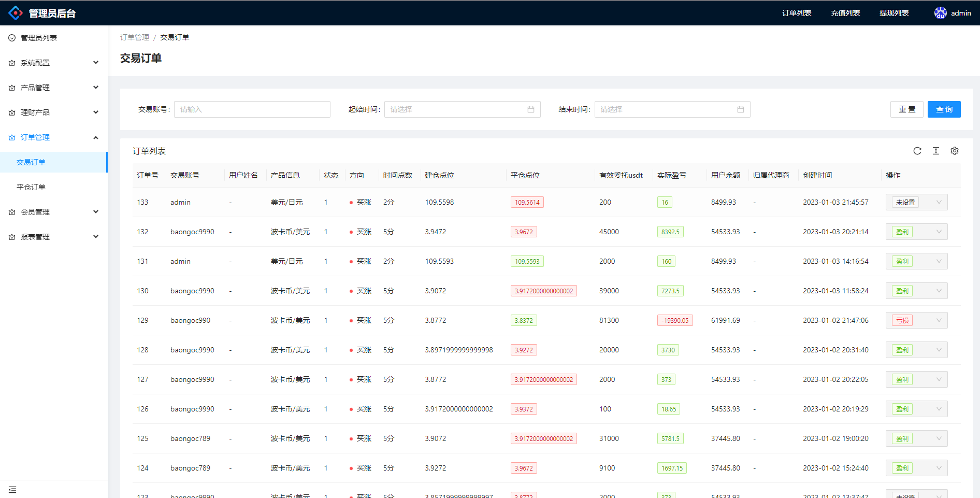980x498 pixels.
Task: Open status dropdown for order 133 marked 未设置
Action: [939, 202]
